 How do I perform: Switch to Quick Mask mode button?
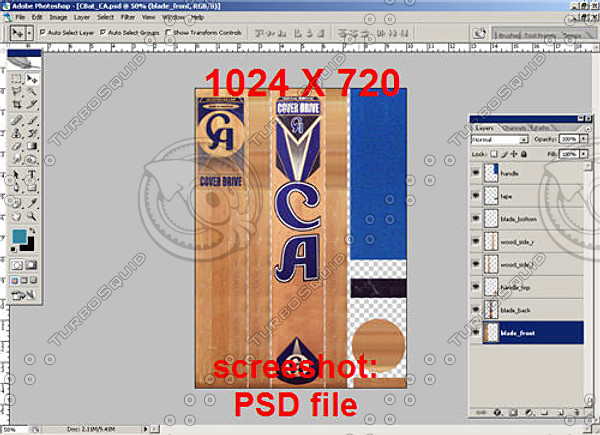[x=31, y=265]
